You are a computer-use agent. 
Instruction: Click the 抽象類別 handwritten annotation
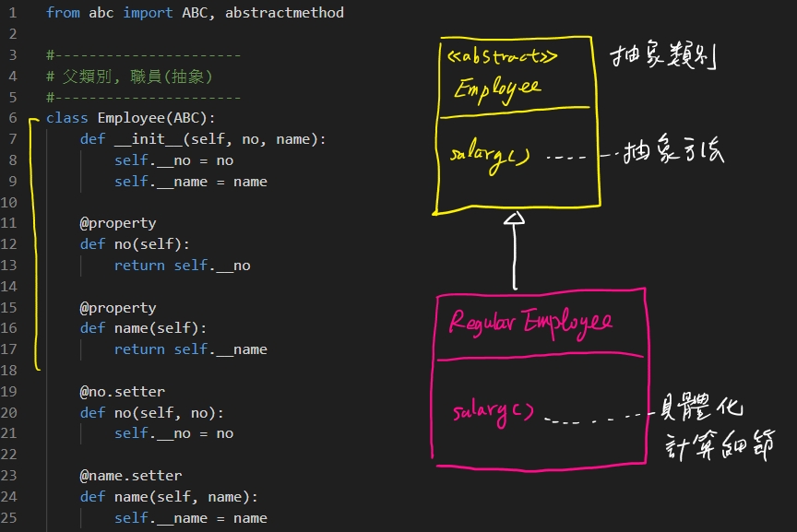663,57
